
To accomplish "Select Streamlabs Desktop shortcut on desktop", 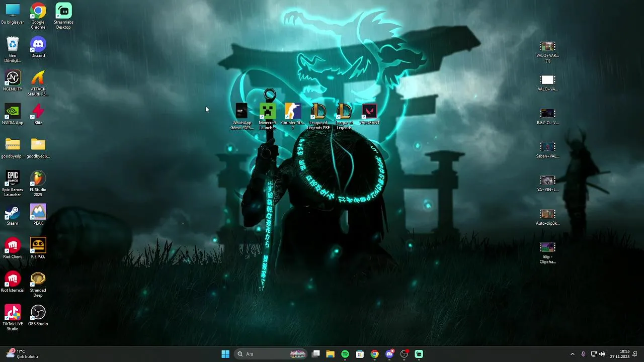I will (x=63, y=16).
